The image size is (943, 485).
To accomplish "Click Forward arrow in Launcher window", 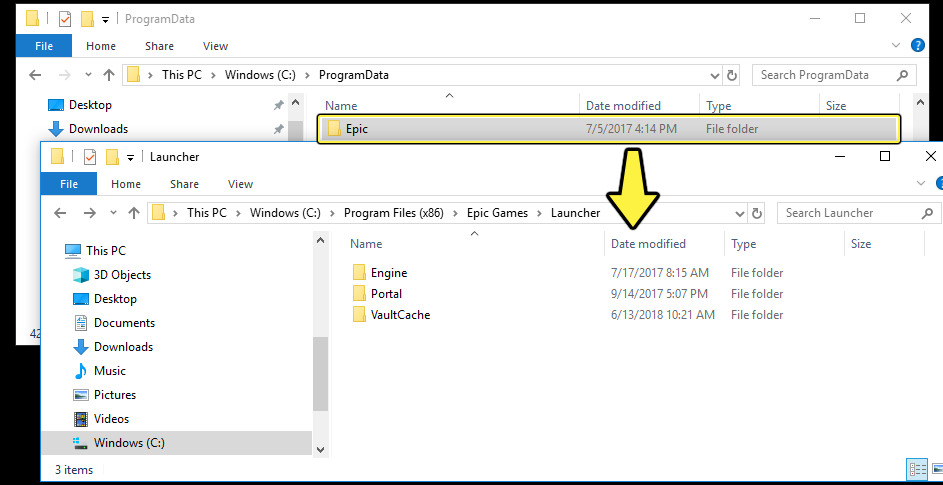I will pyautogui.click(x=89, y=213).
